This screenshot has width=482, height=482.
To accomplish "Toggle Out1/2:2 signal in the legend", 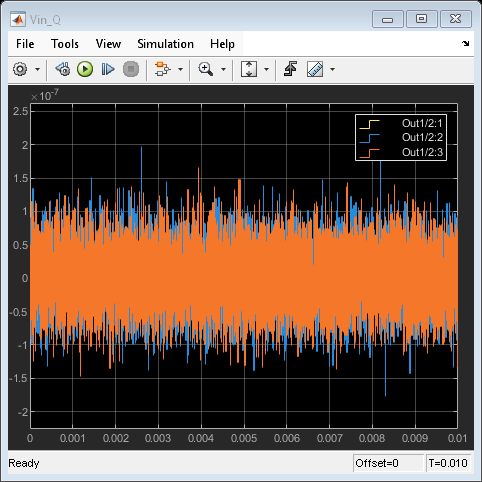I will pos(401,137).
